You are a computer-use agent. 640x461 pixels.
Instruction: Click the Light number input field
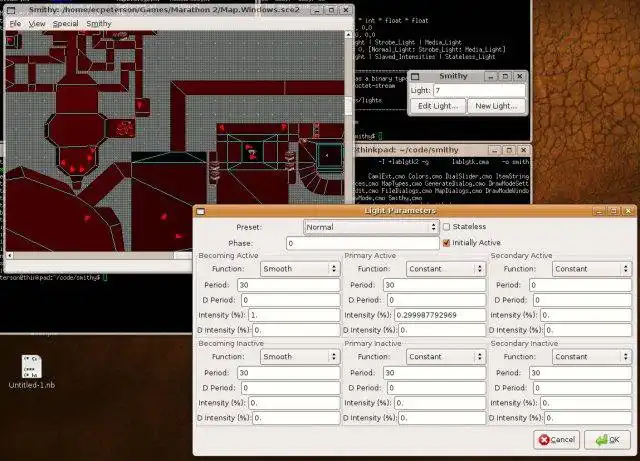pyautogui.click(x=479, y=90)
